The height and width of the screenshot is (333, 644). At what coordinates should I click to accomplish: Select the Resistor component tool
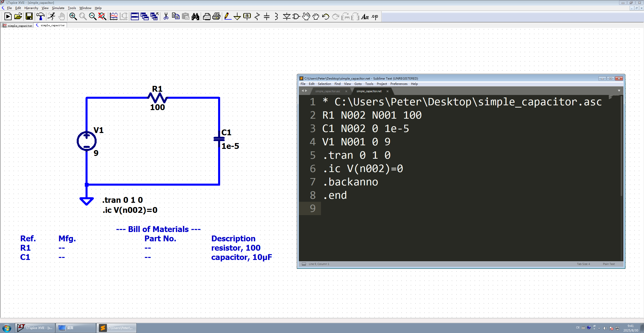257,17
